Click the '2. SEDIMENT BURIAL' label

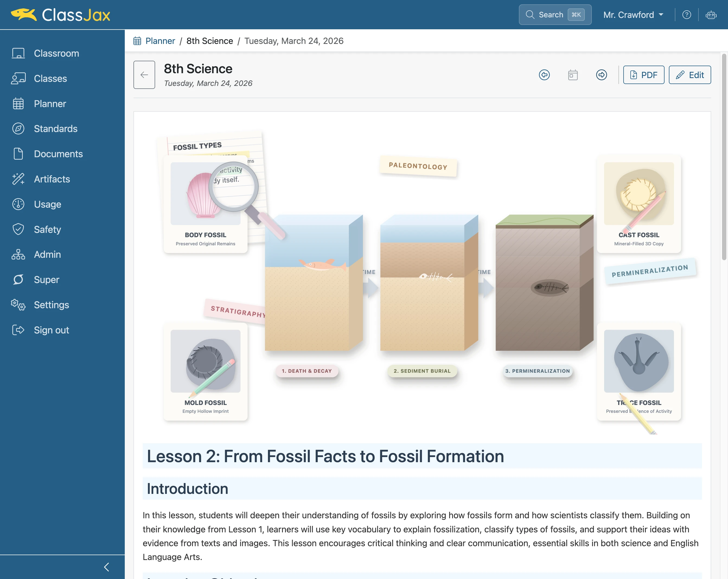pos(422,371)
